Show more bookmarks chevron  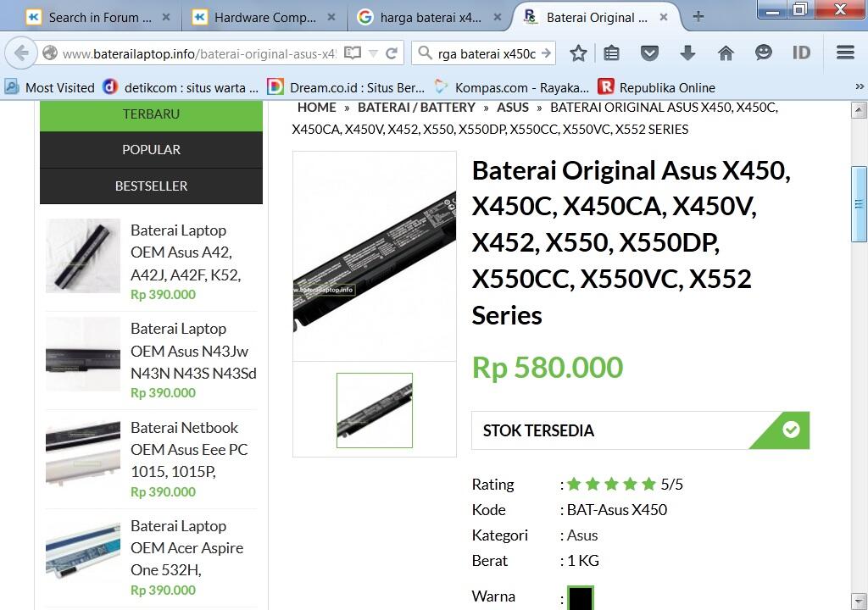click(860, 86)
